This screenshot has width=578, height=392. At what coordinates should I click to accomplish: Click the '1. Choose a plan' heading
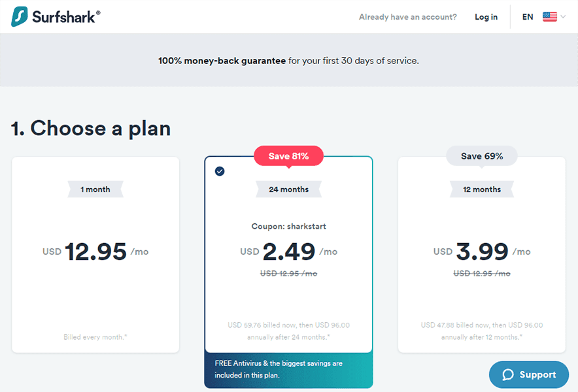(x=91, y=129)
